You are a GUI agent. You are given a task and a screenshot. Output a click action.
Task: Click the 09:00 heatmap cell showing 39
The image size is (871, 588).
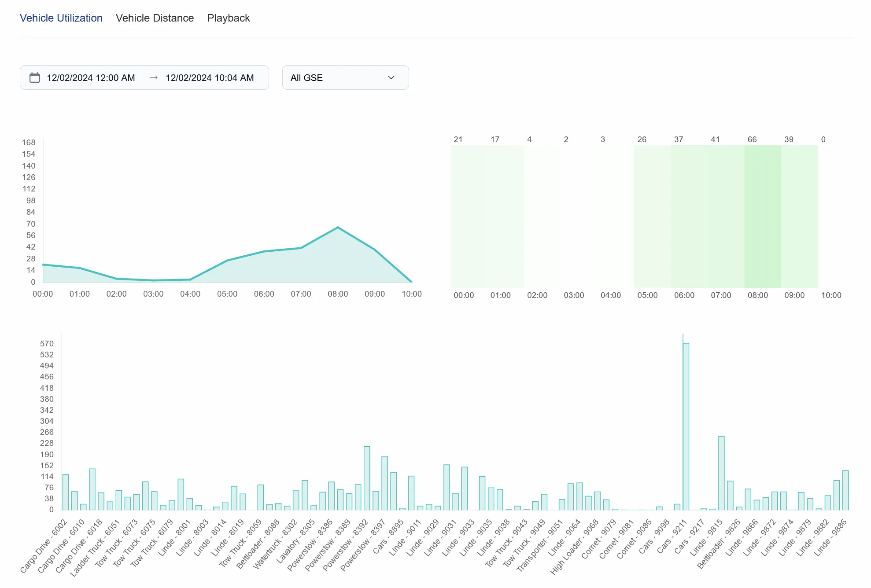click(799, 216)
